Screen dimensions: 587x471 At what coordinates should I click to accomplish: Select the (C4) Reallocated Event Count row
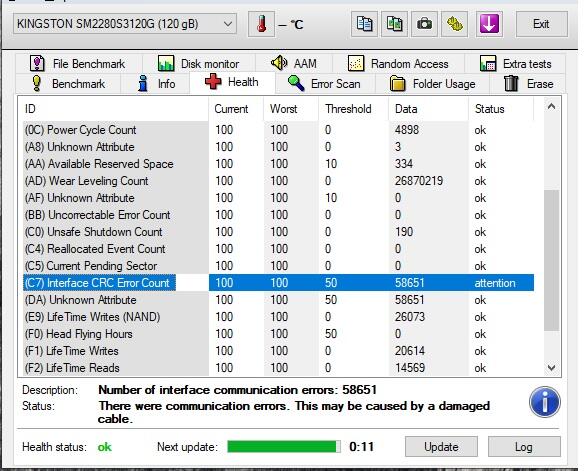point(279,249)
